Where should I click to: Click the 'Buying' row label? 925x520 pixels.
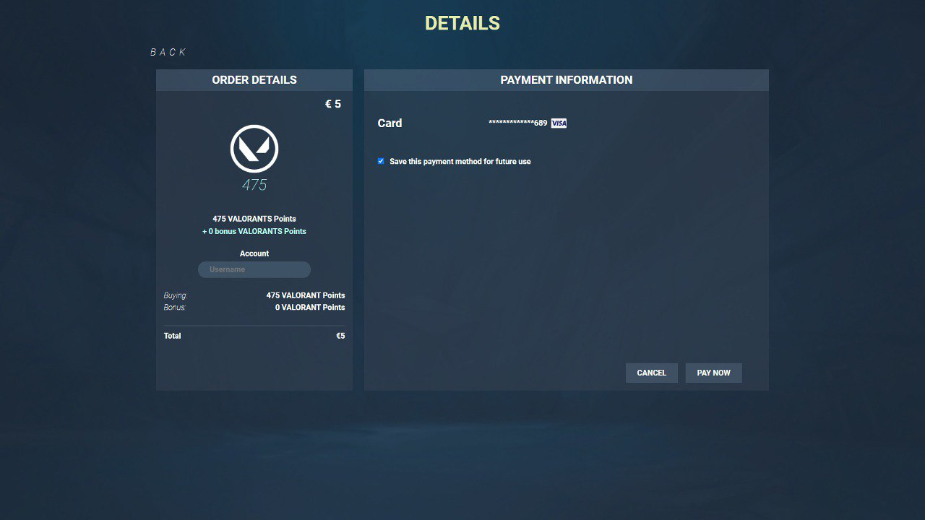[x=175, y=296]
